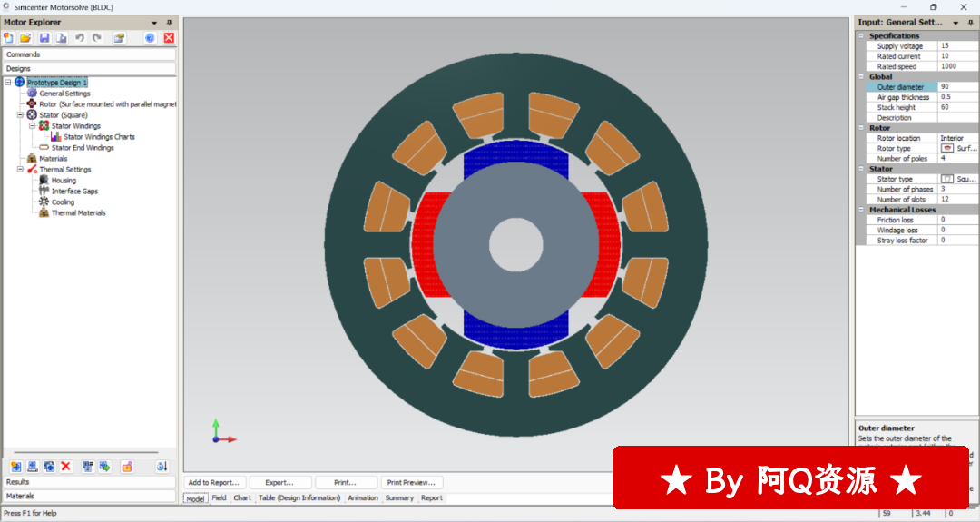Open the Table (Design Information) tab

tap(299, 498)
